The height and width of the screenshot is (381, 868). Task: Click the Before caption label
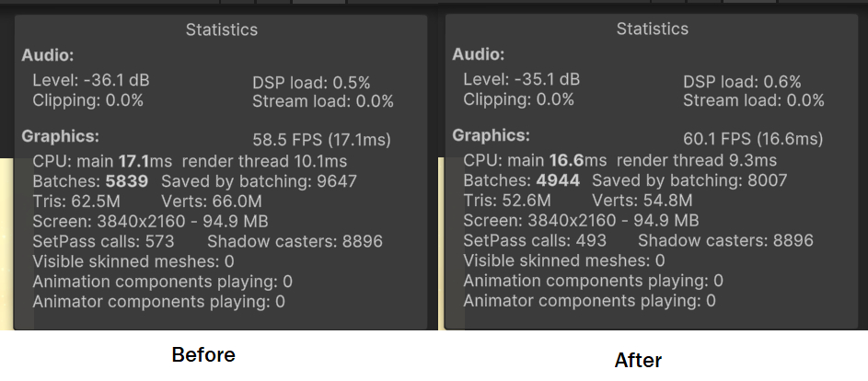tap(203, 355)
